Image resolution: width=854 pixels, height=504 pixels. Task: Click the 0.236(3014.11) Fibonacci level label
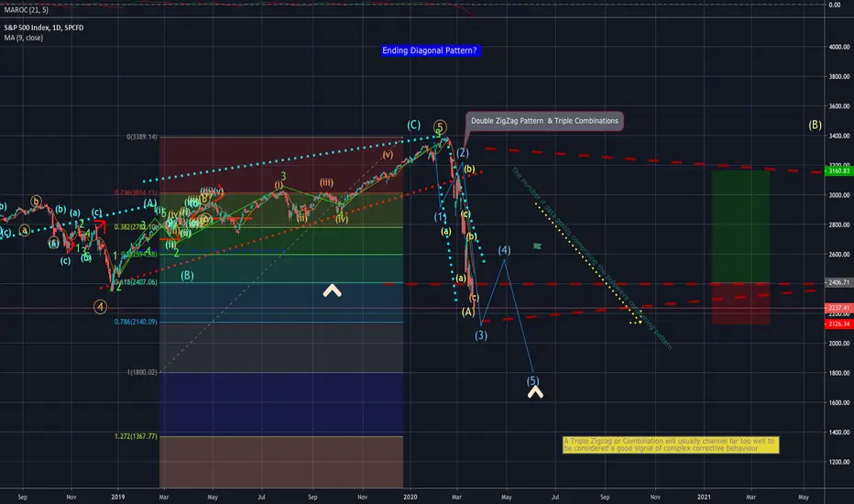pos(136,192)
